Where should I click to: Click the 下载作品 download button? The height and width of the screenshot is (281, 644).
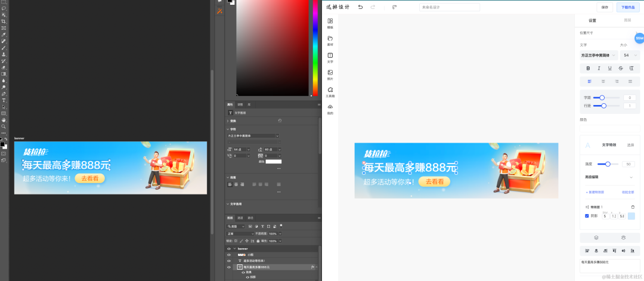628,7
